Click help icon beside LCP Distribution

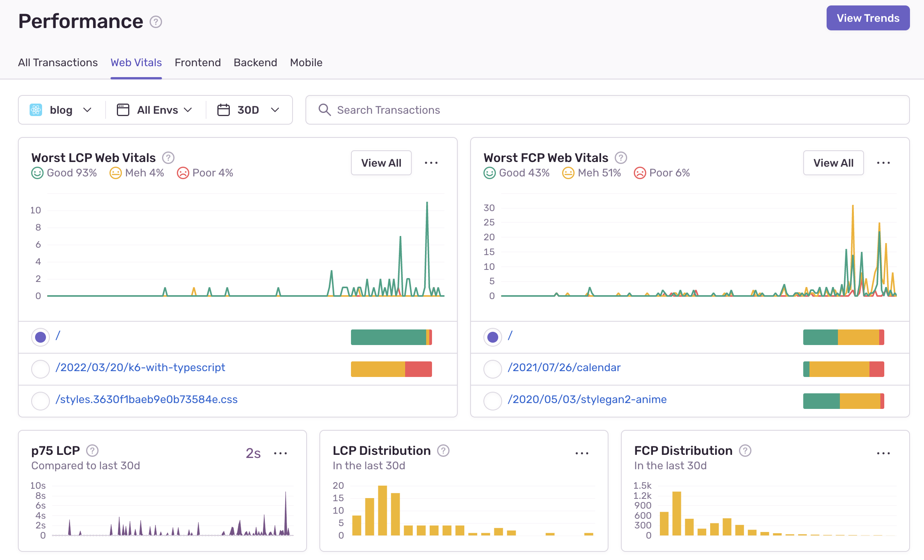443,451
